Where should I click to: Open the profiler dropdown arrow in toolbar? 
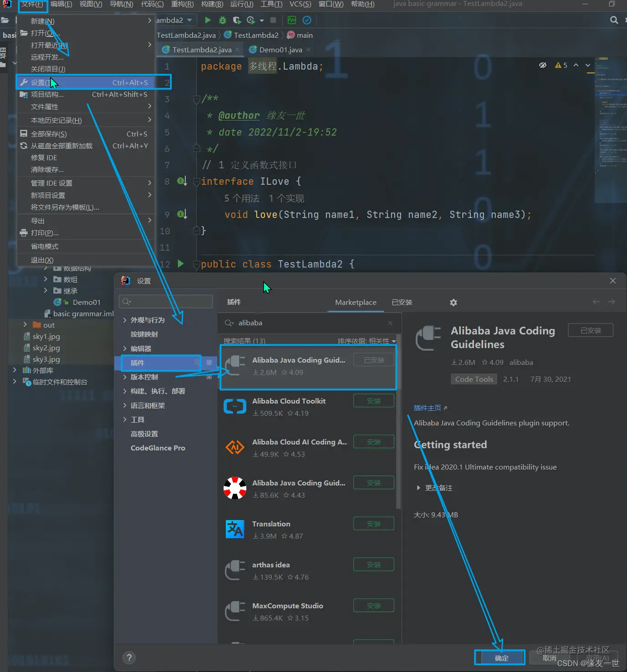(262, 20)
